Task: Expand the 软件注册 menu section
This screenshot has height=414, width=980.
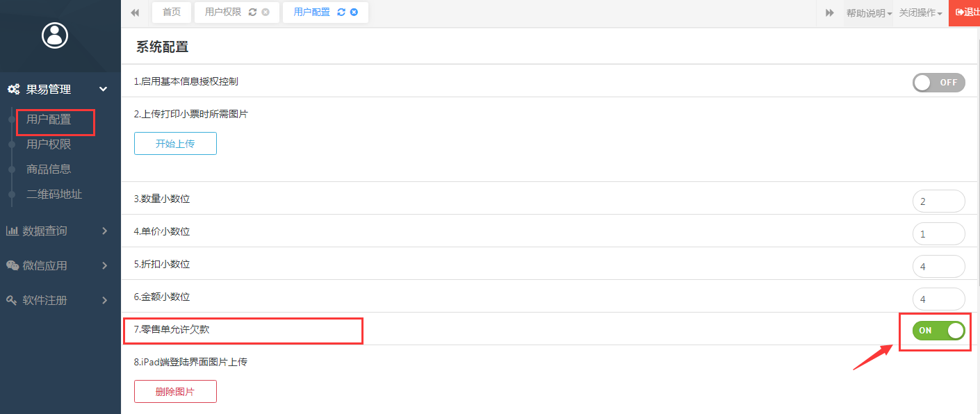Action: click(x=56, y=300)
